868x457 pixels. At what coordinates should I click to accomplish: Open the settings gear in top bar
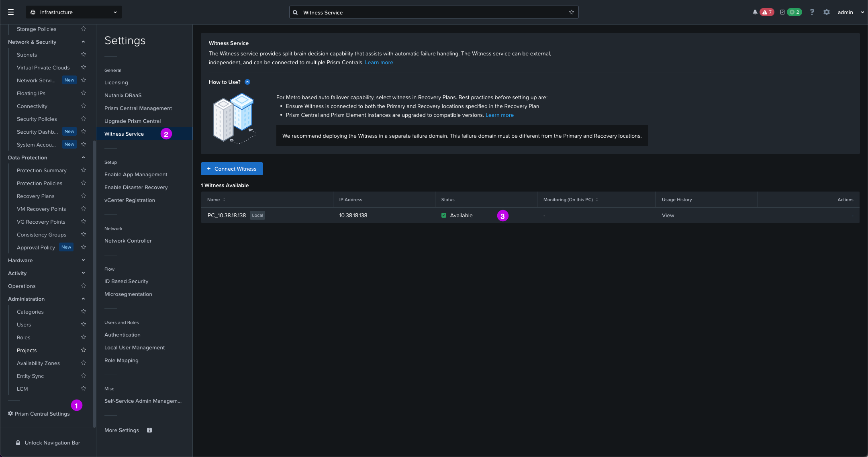point(826,12)
